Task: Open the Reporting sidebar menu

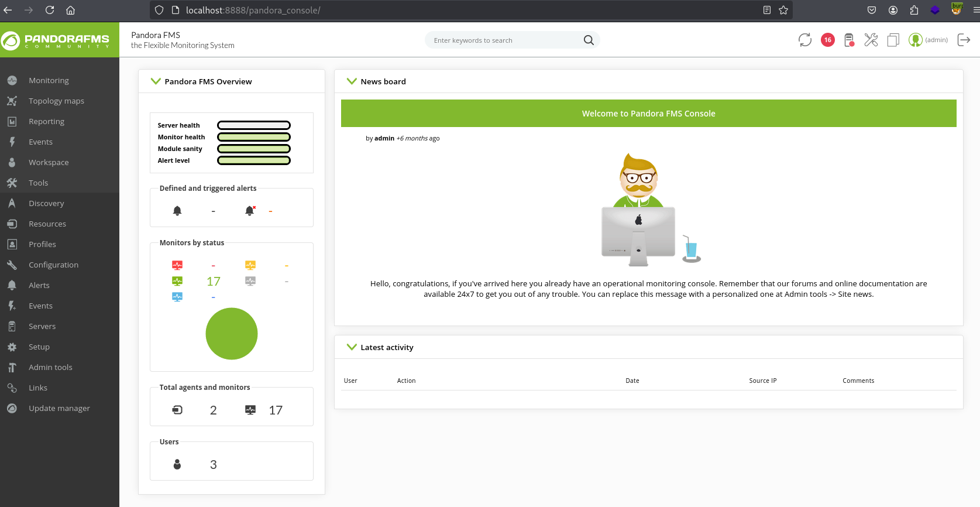Action: coord(46,121)
